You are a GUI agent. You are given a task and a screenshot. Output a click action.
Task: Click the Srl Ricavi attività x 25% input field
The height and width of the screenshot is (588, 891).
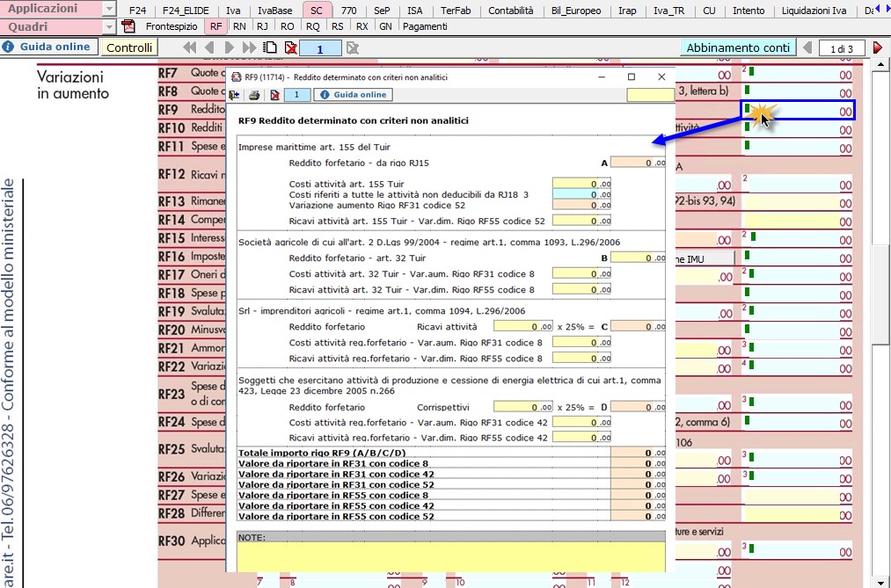point(522,327)
